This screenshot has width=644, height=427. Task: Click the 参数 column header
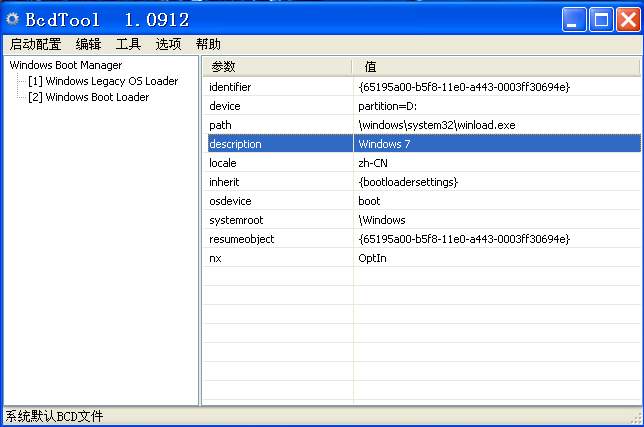pyautogui.click(x=278, y=67)
